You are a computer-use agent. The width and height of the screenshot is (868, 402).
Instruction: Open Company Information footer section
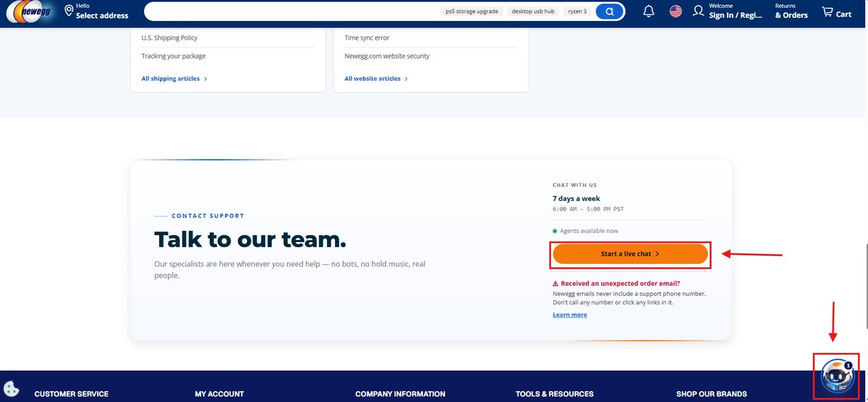(x=400, y=394)
